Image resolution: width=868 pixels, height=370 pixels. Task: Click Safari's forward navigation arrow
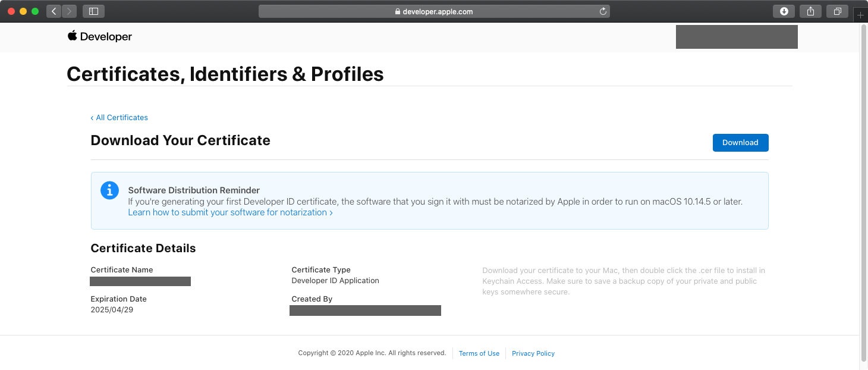[x=70, y=11]
